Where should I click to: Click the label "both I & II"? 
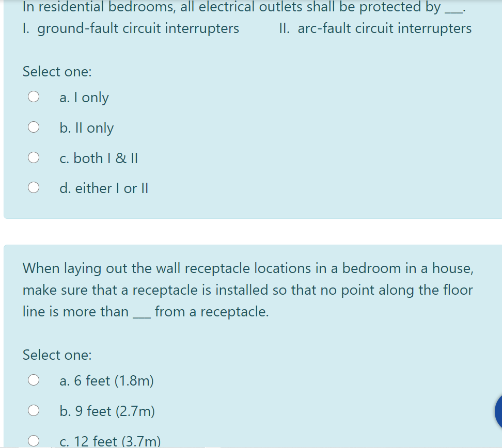[x=99, y=158]
